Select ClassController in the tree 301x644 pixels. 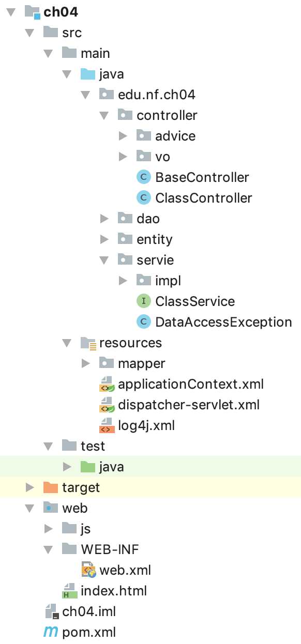pyautogui.click(x=204, y=198)
